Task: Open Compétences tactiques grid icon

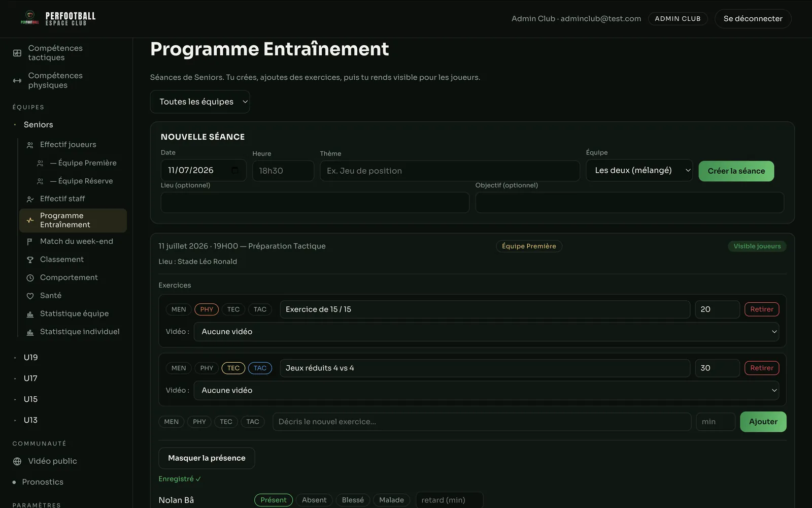Action: click(17, 53)
